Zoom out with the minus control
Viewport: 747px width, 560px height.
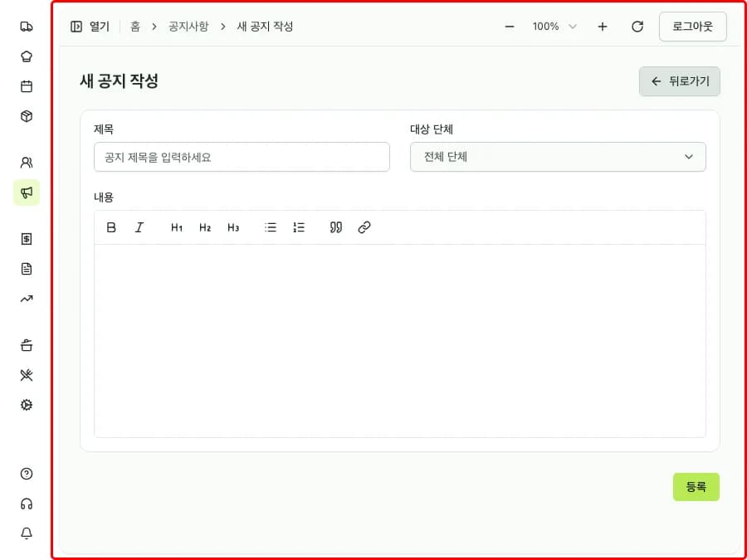[509, 26]
